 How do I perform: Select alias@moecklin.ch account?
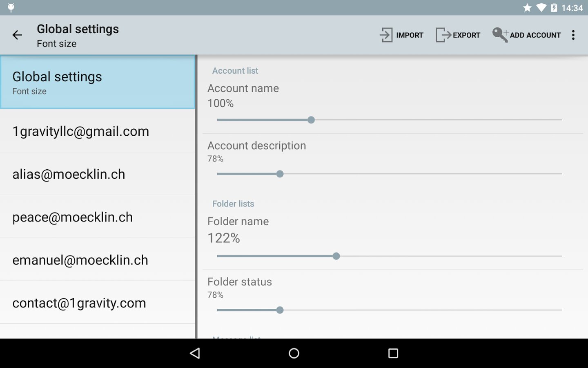[98, 174]
